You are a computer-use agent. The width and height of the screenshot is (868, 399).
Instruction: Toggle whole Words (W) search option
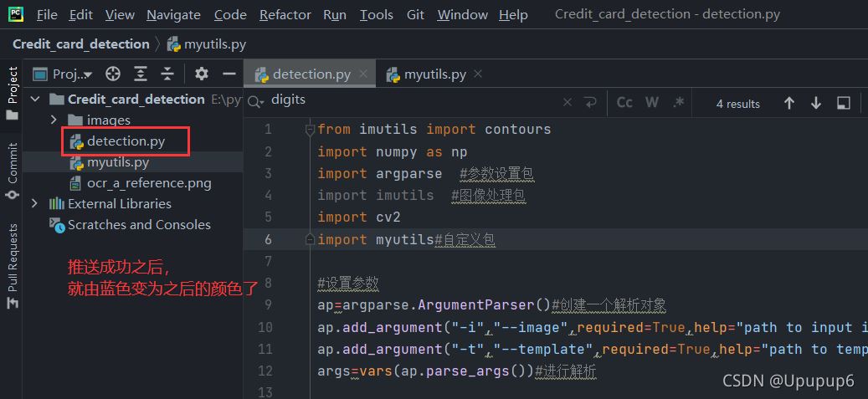652,102
